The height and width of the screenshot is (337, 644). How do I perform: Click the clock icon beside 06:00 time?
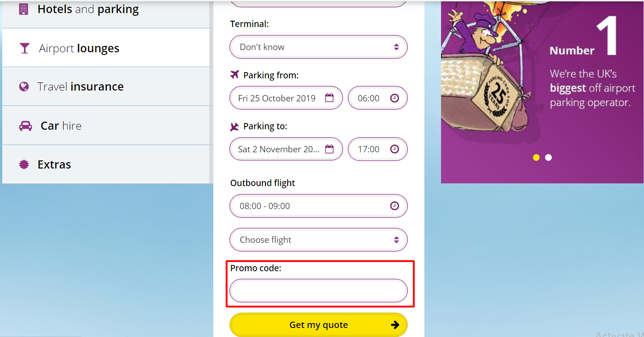point(394,97)
